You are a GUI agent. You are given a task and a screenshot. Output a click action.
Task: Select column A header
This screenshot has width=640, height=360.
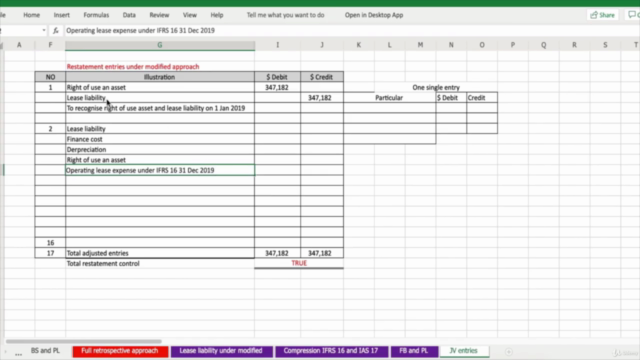(x=19, y=45)
